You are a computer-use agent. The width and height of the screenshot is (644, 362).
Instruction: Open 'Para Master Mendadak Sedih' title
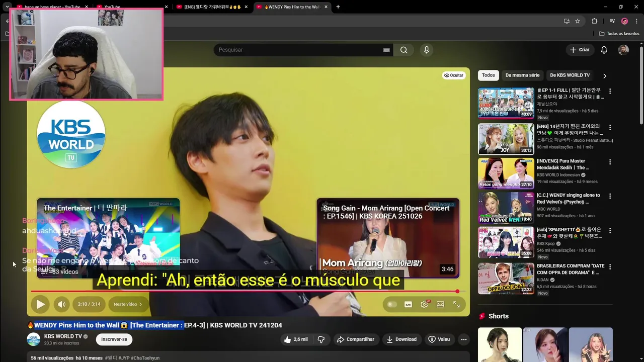coord(563,164)
